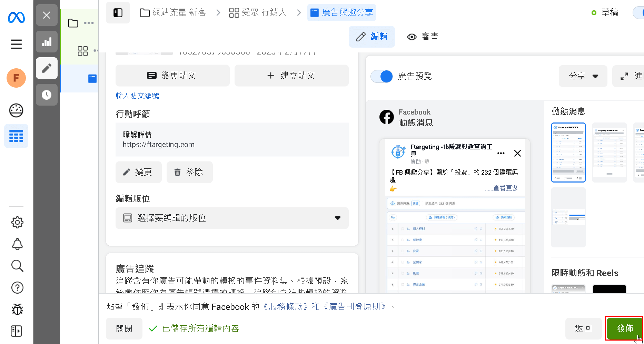
Task: Toggle the sidebar collapse icon at bottom
Action: point(17,331)
